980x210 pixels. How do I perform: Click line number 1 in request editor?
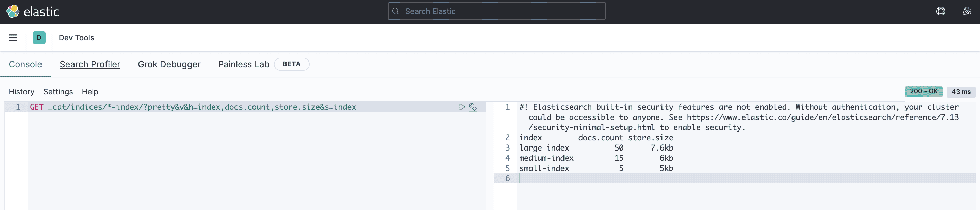click(x=18, y=107)
